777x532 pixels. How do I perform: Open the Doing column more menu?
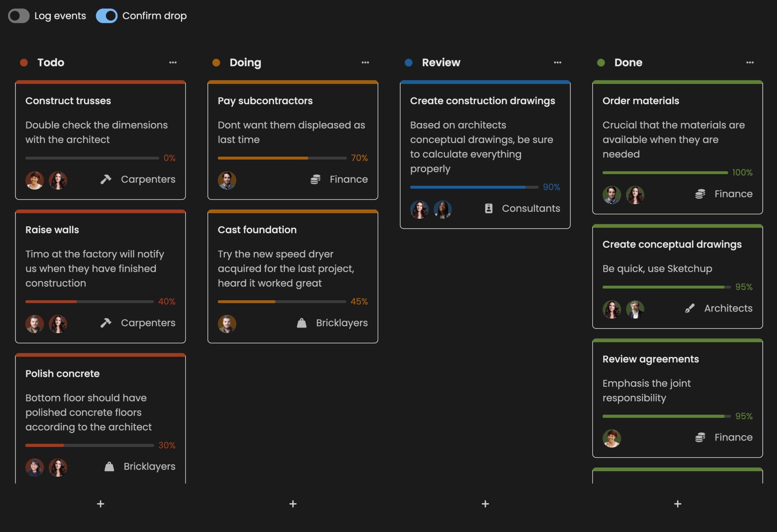[x=365, y=63]
